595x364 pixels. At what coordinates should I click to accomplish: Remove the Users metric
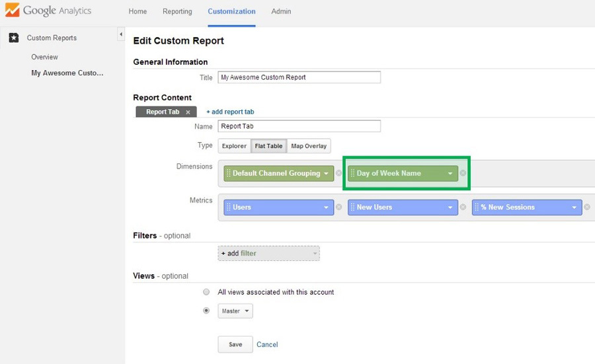pyautogui.click(x=338, y=207)
